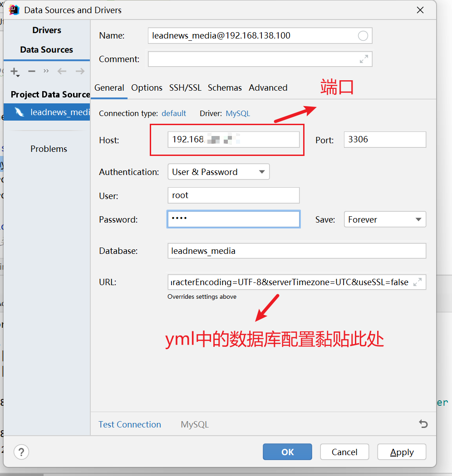The image size is (452, 476).
Task: Click the color circle in Name field
Action: [363, 36]
